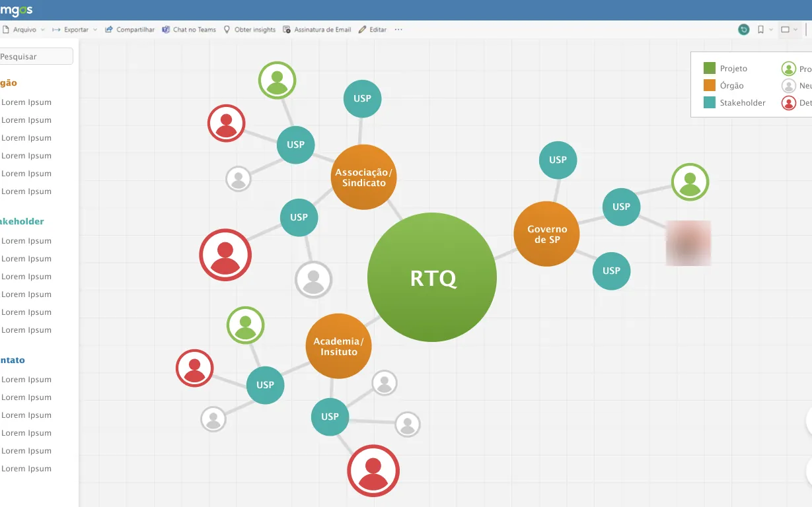Click green person icon above-left of Academia/Insituto
The height and width of the screenshot is (507, 812).
click(x=245, y=326)
